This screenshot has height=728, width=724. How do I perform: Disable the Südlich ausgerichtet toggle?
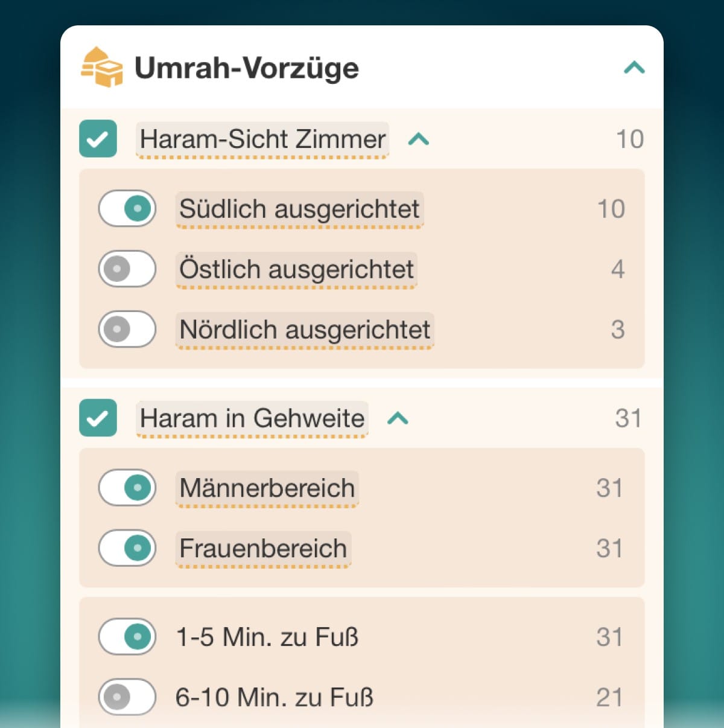click(127, 208)
